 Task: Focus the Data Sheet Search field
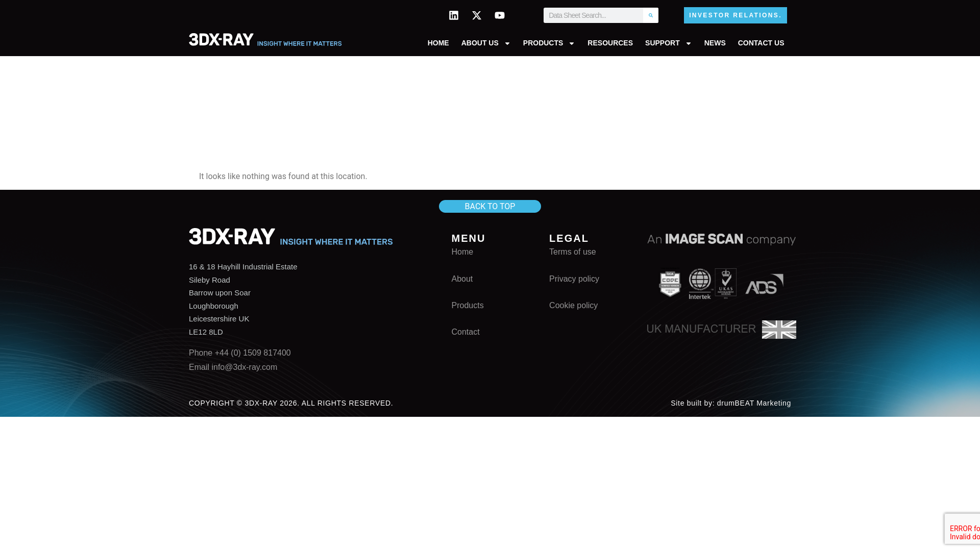(x=593, y=15)
